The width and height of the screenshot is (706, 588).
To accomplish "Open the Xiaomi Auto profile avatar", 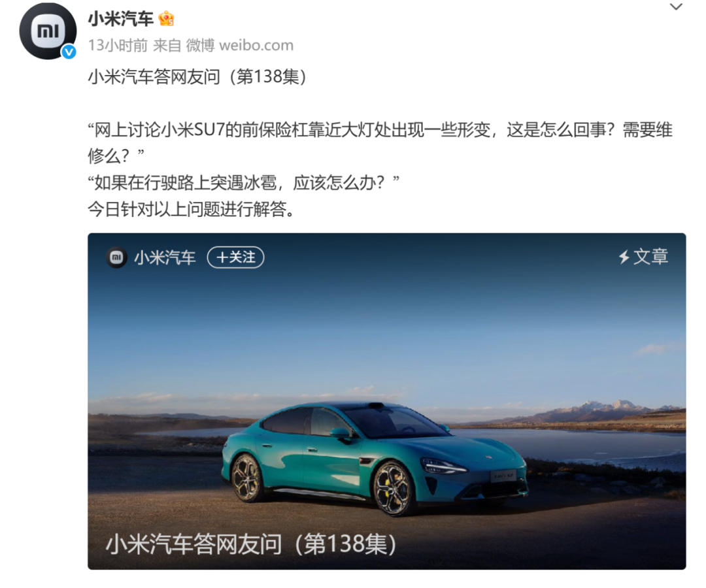I will (x=48, y=31).
